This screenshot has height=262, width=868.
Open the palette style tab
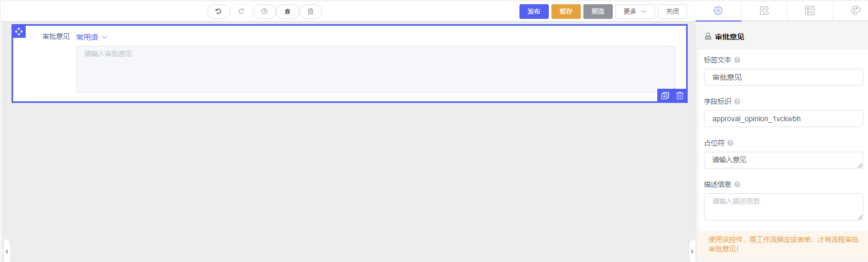(855, 11)
